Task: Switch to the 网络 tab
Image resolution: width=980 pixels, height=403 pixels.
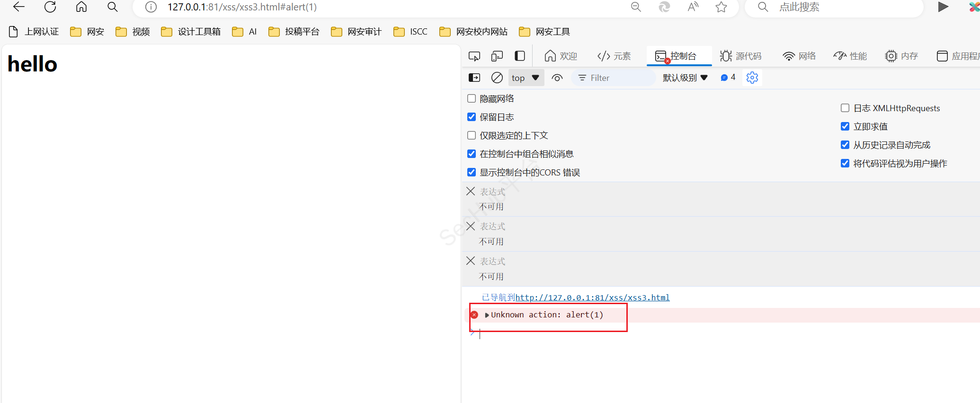Action: (x=799, y=56)
